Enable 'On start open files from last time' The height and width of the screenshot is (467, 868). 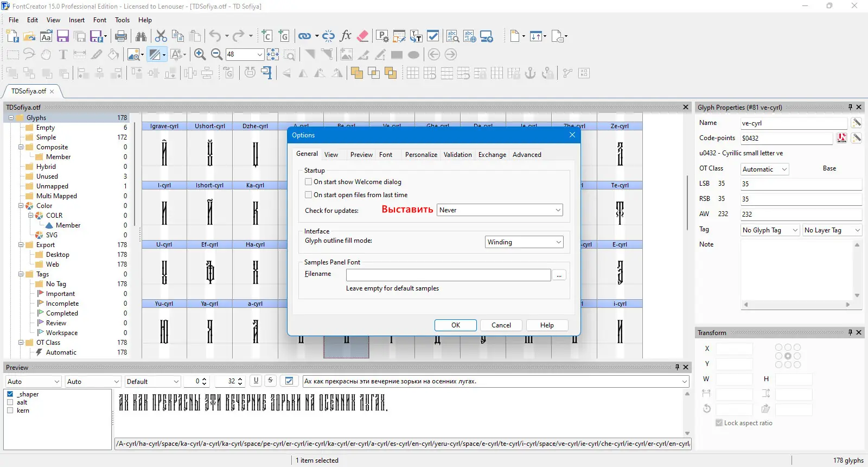point(308,195)
